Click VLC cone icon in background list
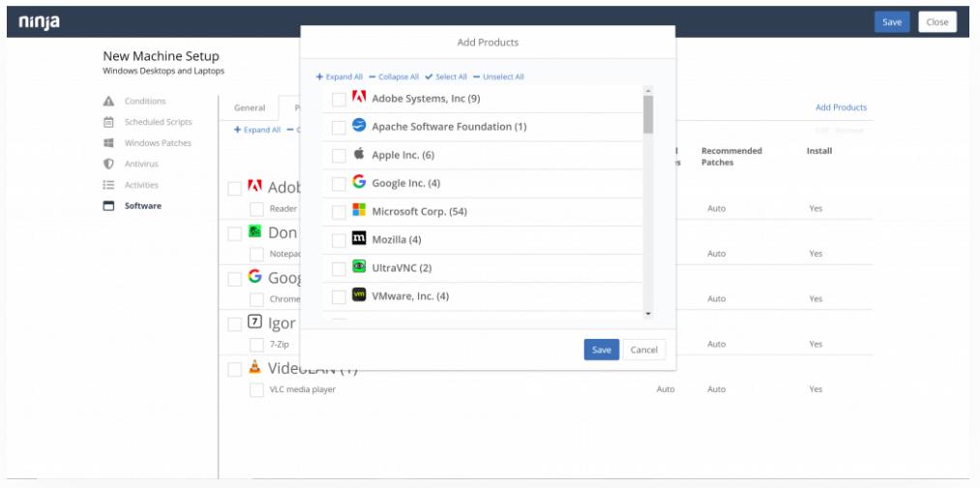980x488 pixels. point(254,367)
